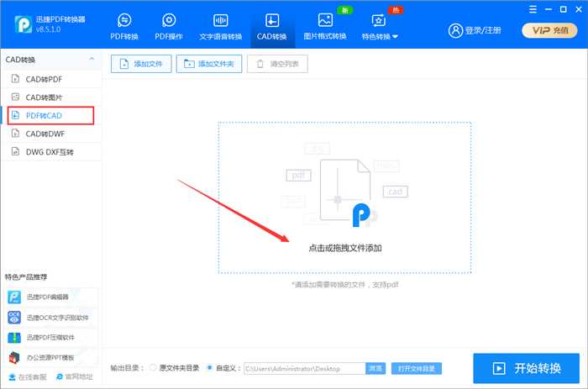This screenshot has height=389, width=588.
Task: Click the DWG DXF互转 file icon
Action: tap(15, 151)
